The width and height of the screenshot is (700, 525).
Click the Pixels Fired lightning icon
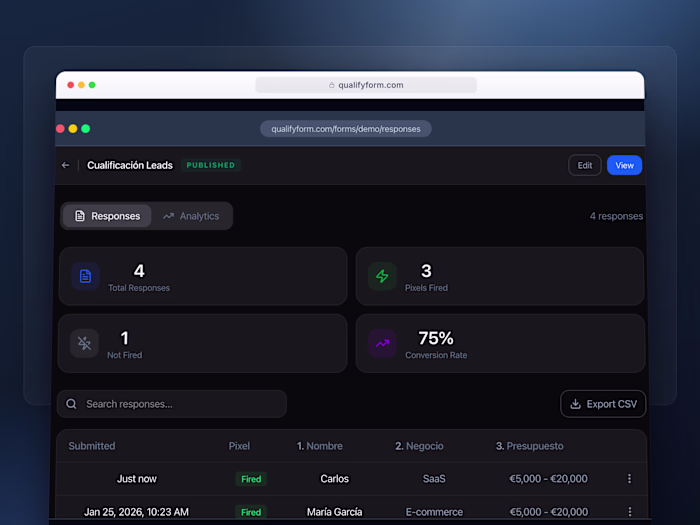tap(382, 276)
